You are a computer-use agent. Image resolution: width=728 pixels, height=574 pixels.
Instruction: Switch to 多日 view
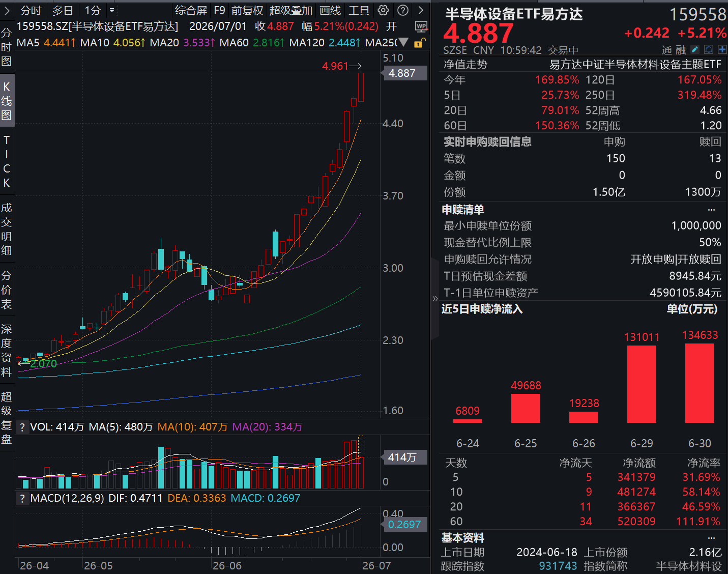(x=63, y=10)
